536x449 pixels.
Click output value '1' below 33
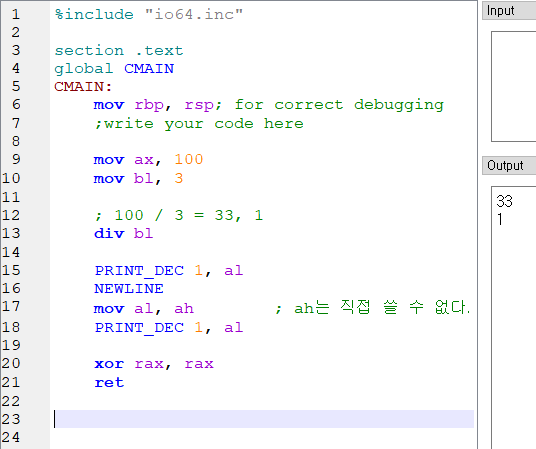[x=500, y=219]
